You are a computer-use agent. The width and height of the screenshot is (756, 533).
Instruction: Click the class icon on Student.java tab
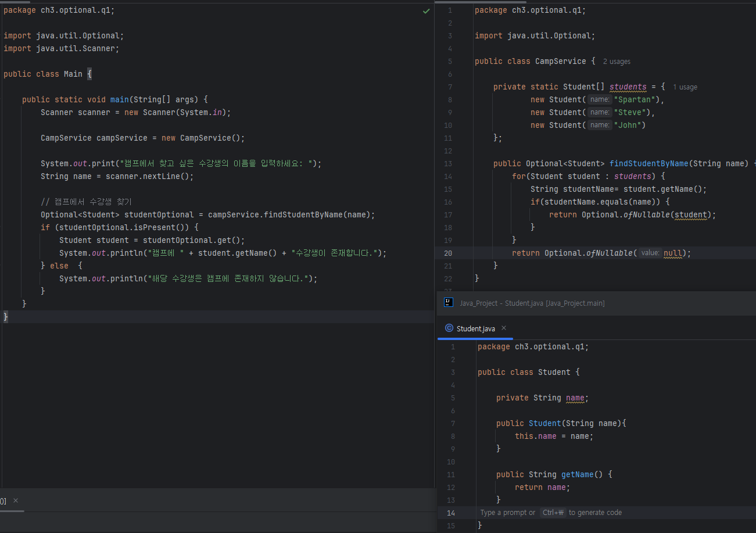[x=449, y=328]
